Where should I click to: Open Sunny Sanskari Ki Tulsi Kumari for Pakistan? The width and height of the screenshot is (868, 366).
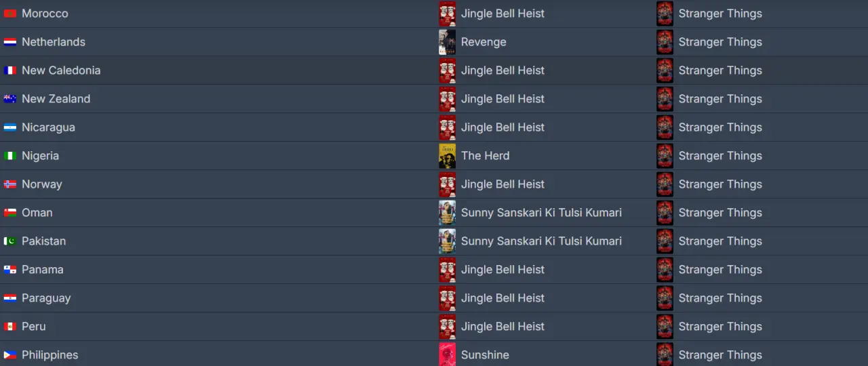[x=541, y=241]
